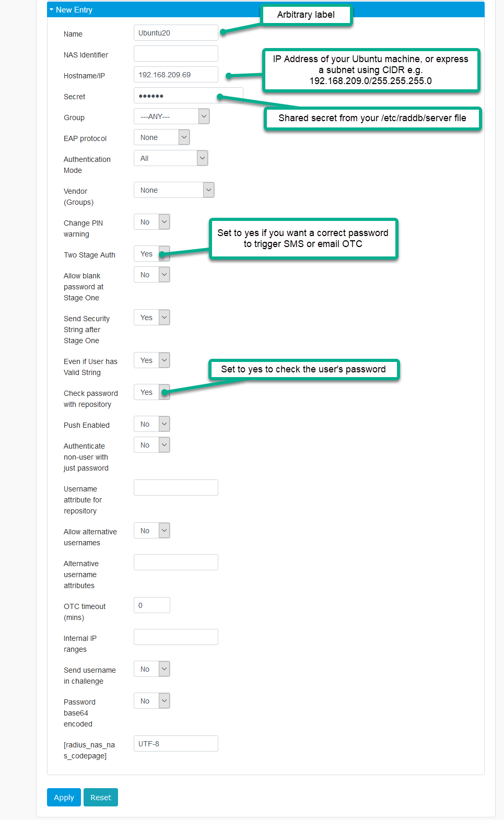Click the empty NAS Identifier field

coord(175,53)
